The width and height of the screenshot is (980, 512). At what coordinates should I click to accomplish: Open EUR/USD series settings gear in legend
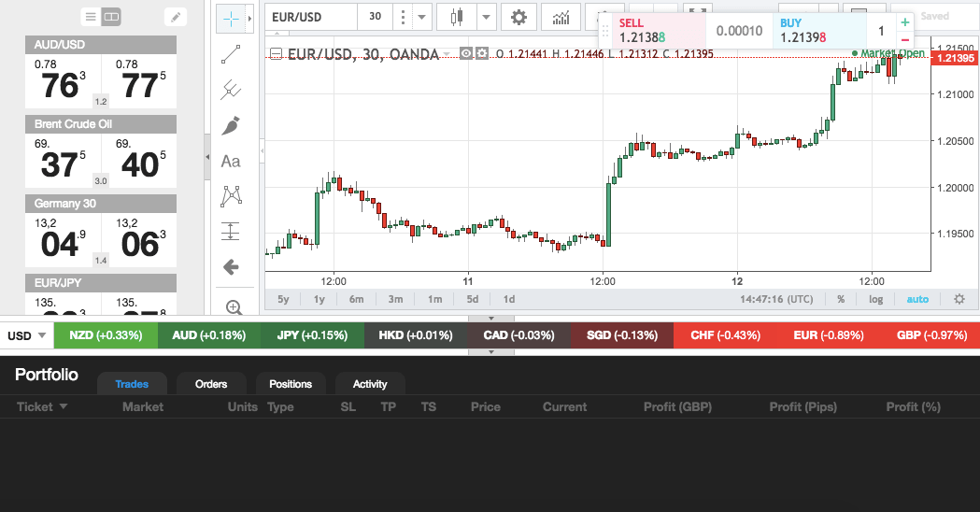pos(482,54)
